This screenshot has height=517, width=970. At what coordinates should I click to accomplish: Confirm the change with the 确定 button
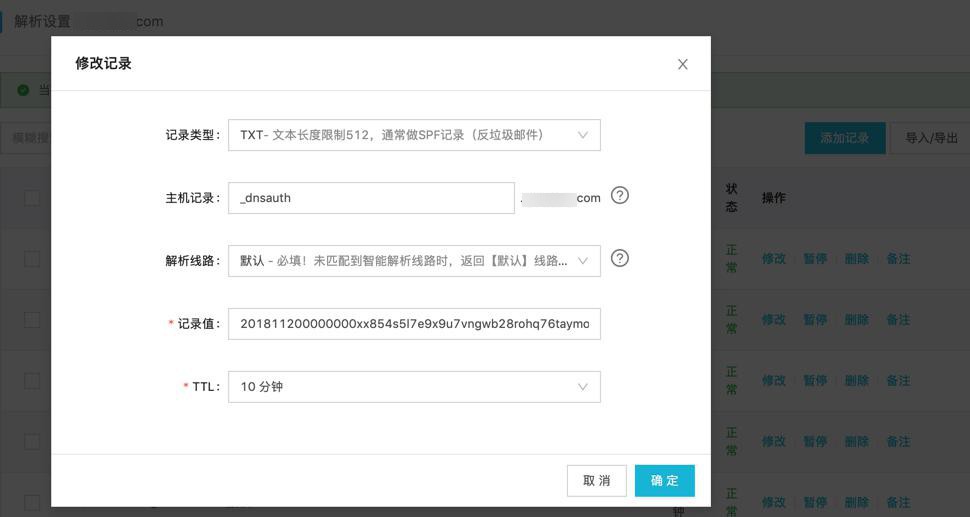[x=664, y=481]
